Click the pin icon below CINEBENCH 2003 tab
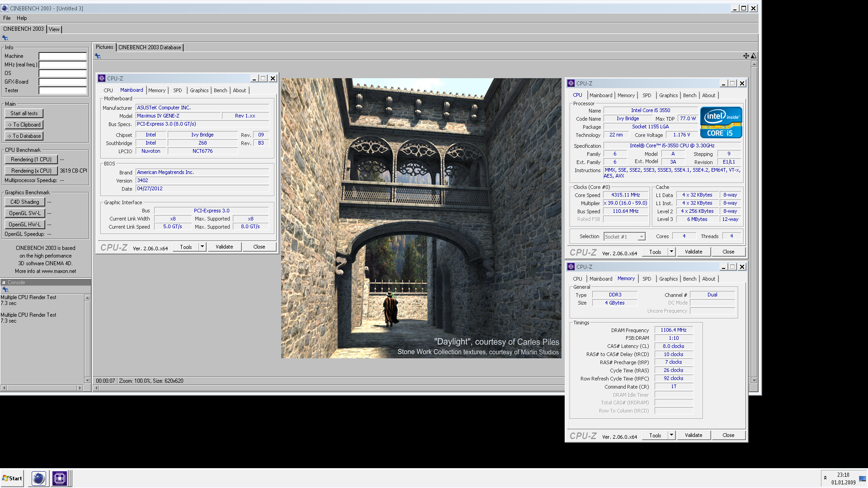Screen dimensions: 868x488 (x=5, y=38)
